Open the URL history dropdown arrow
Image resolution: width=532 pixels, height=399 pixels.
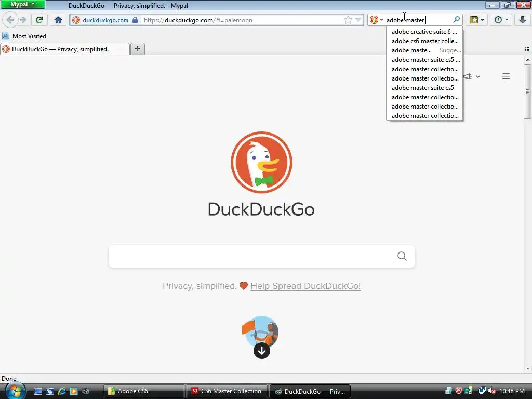pyautogui.click(x=358, y=20)
